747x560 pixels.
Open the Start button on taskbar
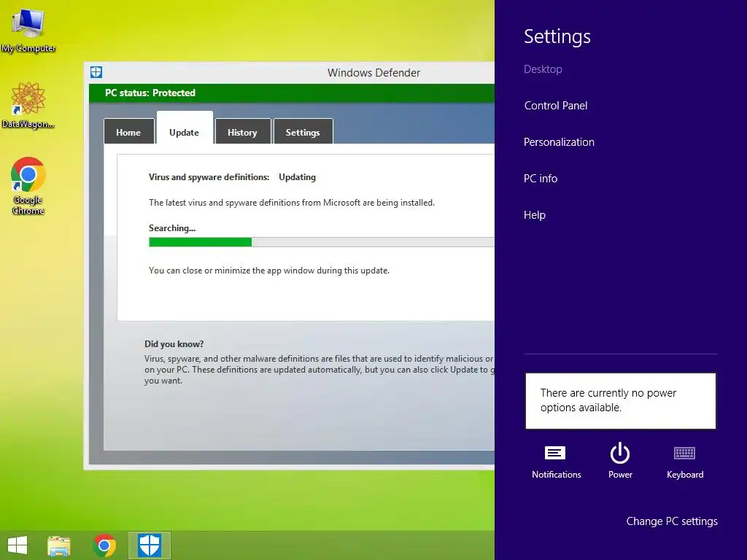coord(18,545)
